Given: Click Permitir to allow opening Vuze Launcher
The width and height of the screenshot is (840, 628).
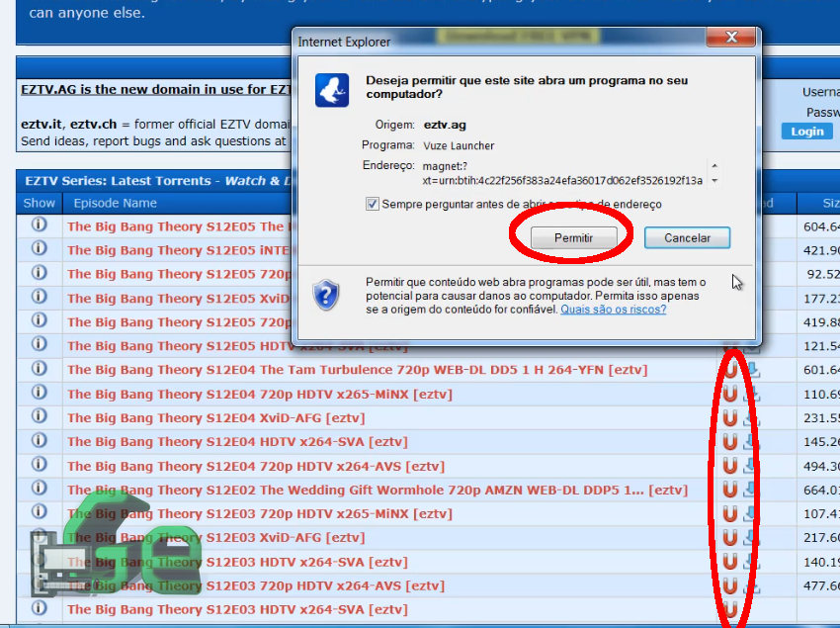Looking at the screenshot, I should 574,237.
